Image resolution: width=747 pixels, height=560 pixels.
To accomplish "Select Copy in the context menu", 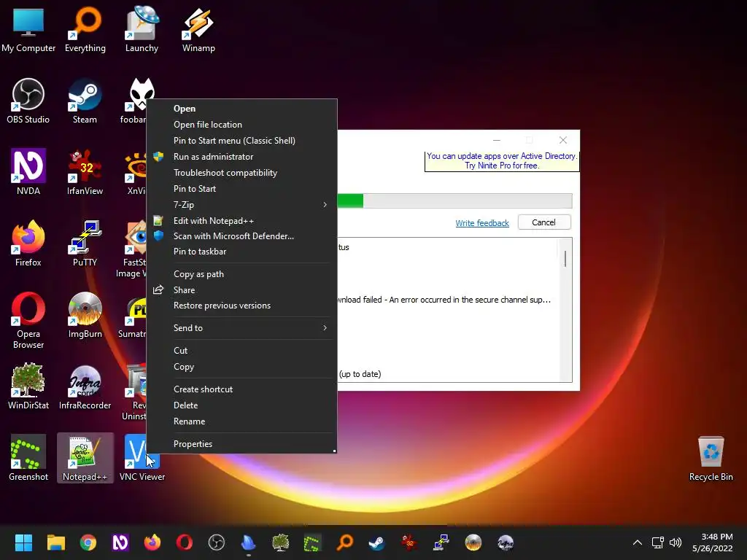I will point(242,367).
